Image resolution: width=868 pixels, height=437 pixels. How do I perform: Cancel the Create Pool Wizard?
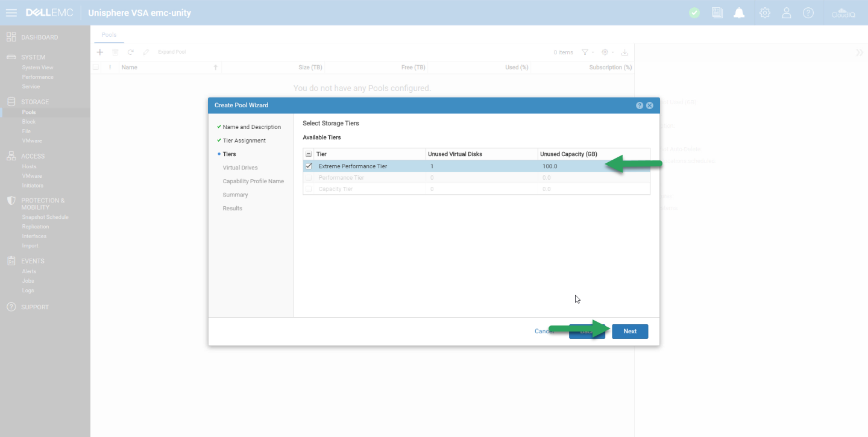[544, 332]
